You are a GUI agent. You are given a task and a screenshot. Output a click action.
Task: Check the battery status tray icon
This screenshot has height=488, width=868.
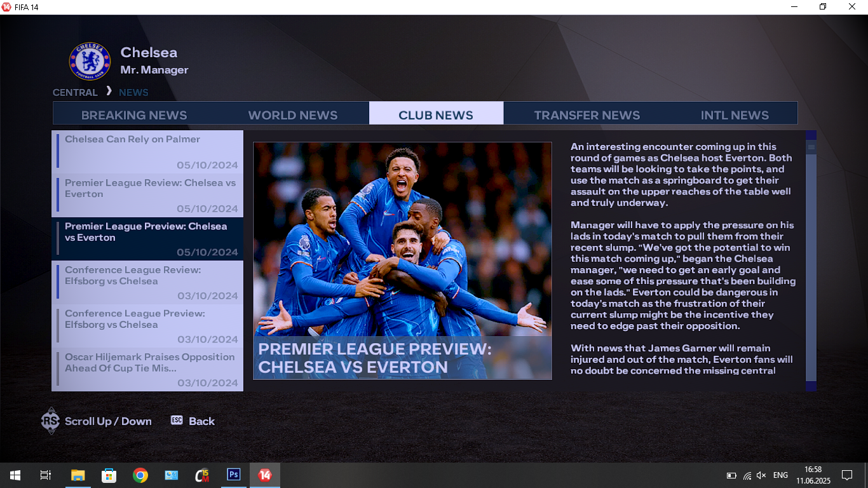731,475
